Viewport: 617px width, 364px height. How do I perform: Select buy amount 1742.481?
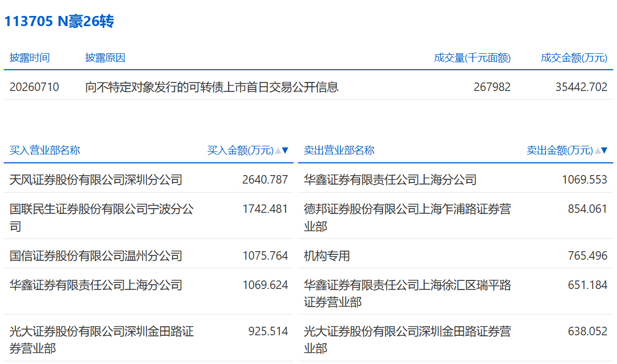265,209
